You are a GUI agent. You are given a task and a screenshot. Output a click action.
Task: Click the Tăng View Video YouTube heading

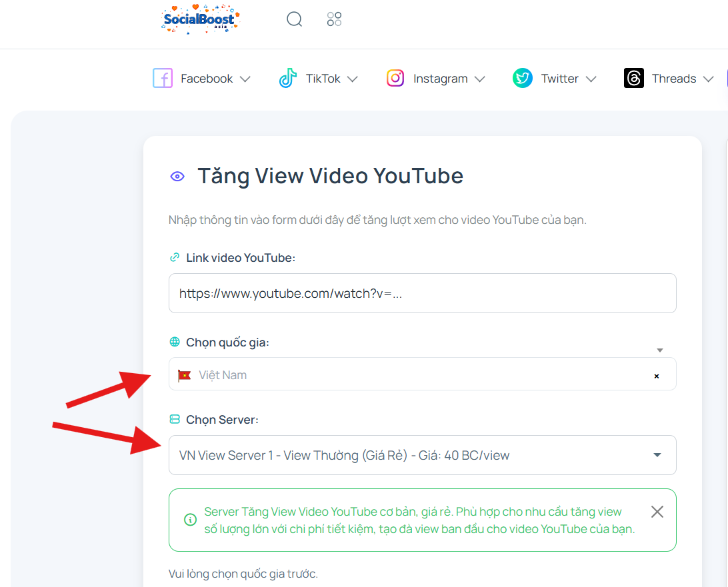point(330,177)
